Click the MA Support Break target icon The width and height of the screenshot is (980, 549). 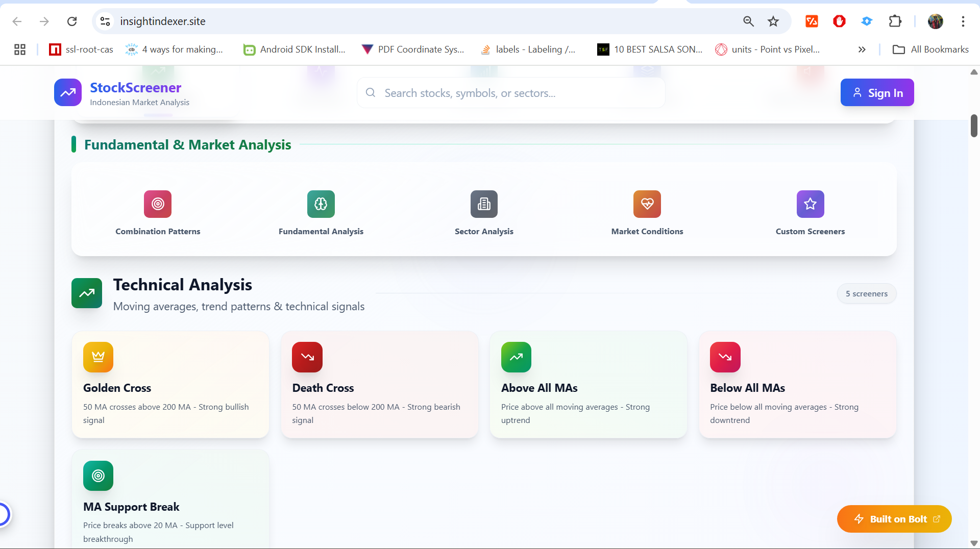pyautogui.click(x=98, y=476)
